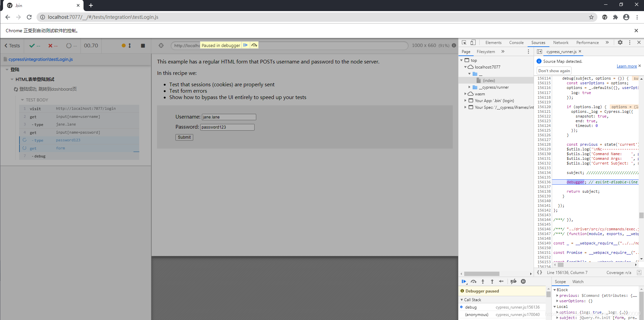644x320 pixels.
Task: Open the Learn more link
Action: [627, 66]
